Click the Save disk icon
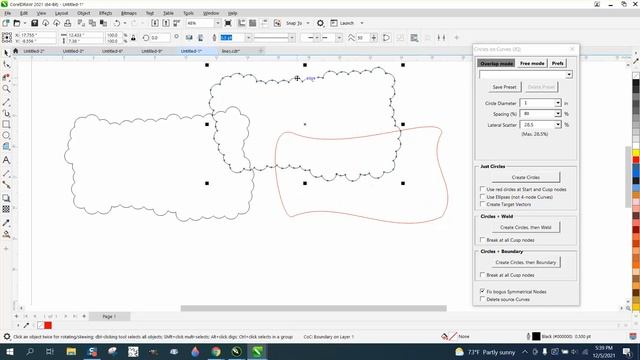The height and width of the screenshot is (360, 640). coord(34,23)
